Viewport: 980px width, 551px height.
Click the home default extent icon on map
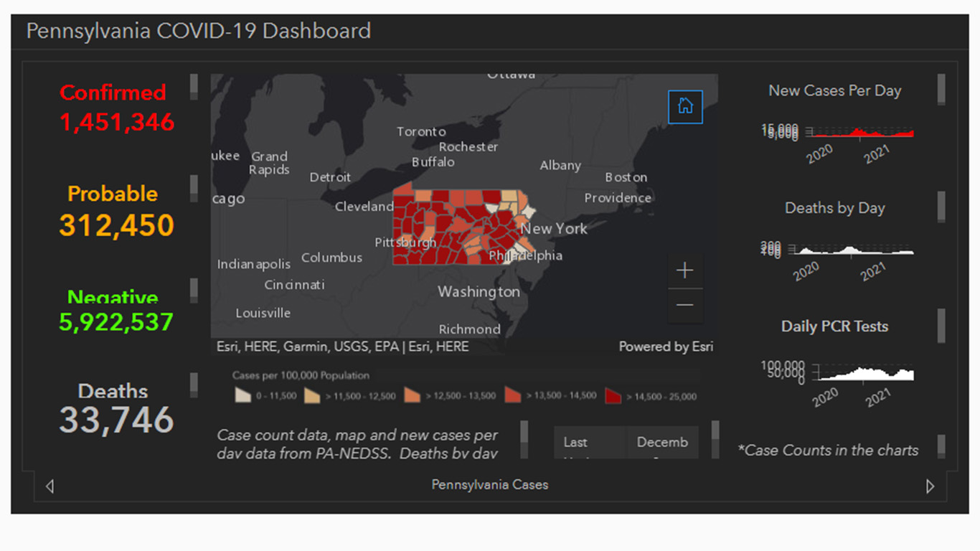[685, 106]
